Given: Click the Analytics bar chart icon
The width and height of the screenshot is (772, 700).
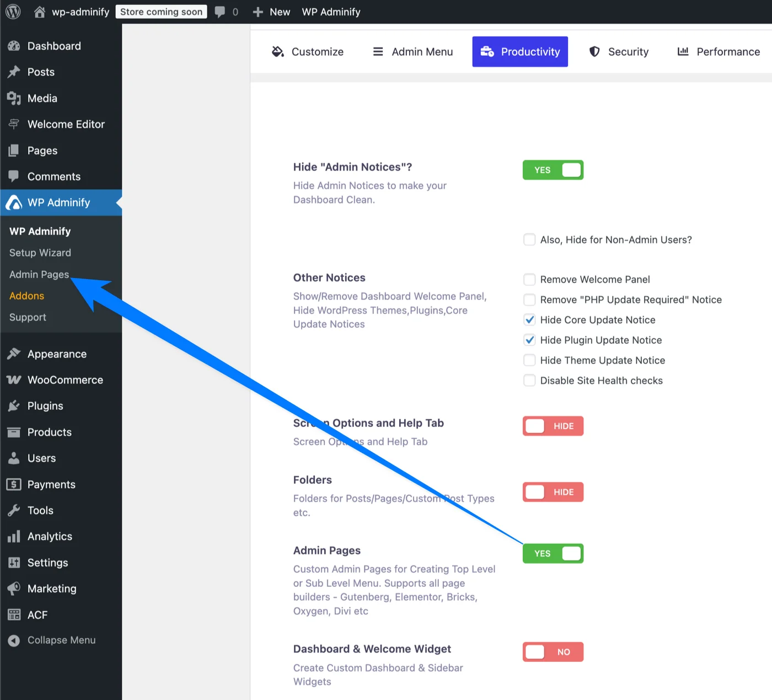Looking at the screenshot, I should 14,537.
